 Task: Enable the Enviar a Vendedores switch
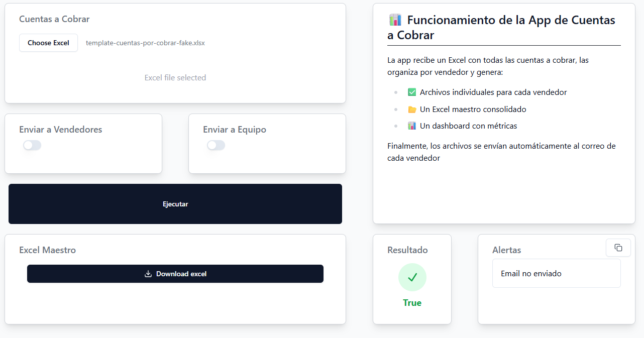pyautogui.click(x=32, y=145)
